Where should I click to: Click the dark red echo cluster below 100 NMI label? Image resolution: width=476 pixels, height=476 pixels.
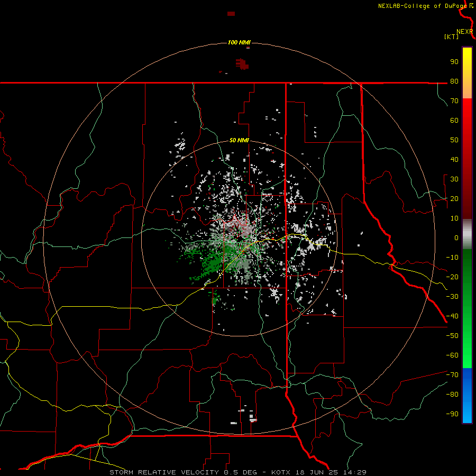tap(242, 64)
